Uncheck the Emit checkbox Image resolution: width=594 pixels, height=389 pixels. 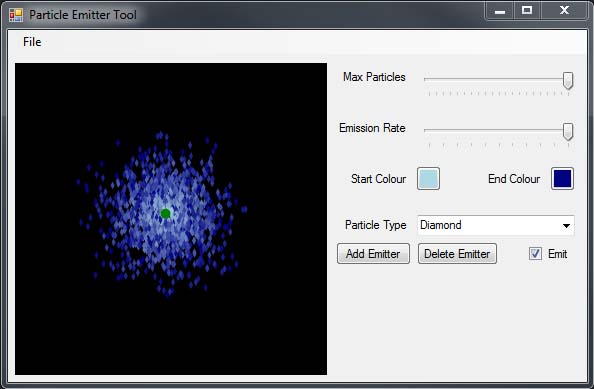click(x=535, y=253)
